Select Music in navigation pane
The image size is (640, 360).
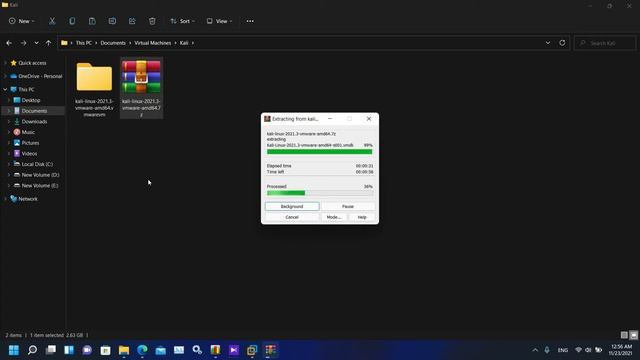(x=28, y=132)
